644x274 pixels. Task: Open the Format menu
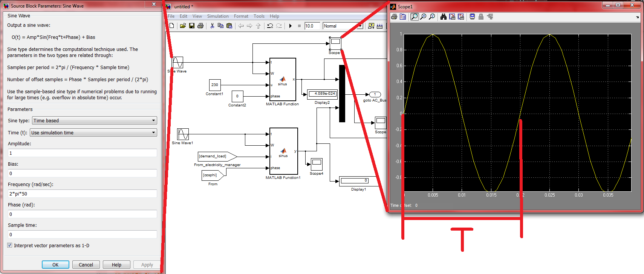(241, 16)
